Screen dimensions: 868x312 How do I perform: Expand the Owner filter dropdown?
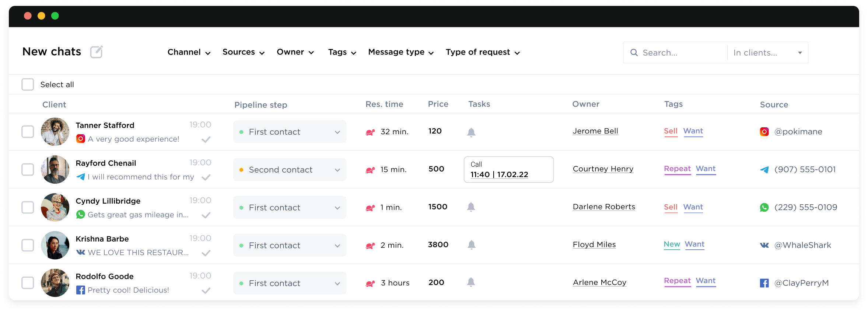click(x=295, y=52)
